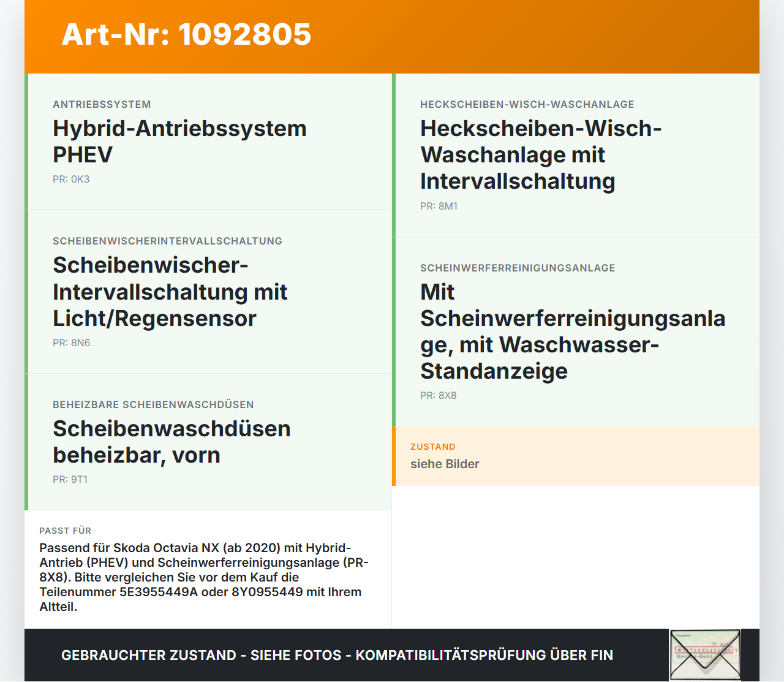Click the PR: 8M1 code

(x=439, y=206)
